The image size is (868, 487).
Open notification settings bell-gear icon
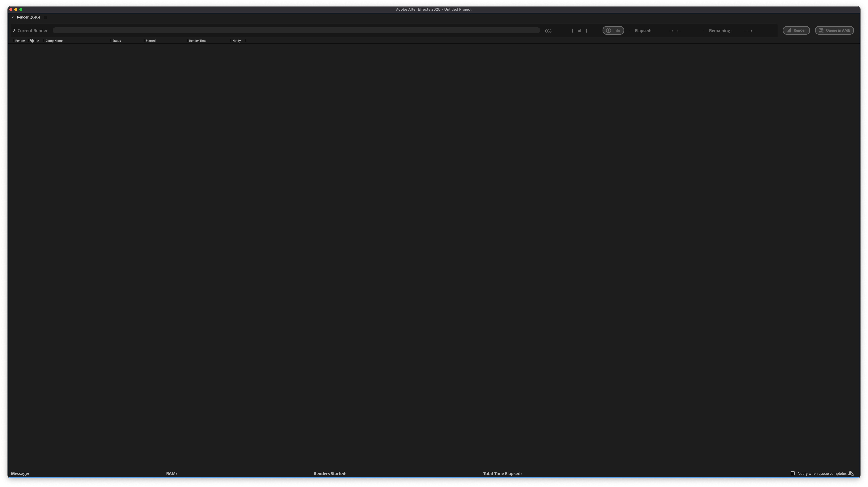pos(851,473)
